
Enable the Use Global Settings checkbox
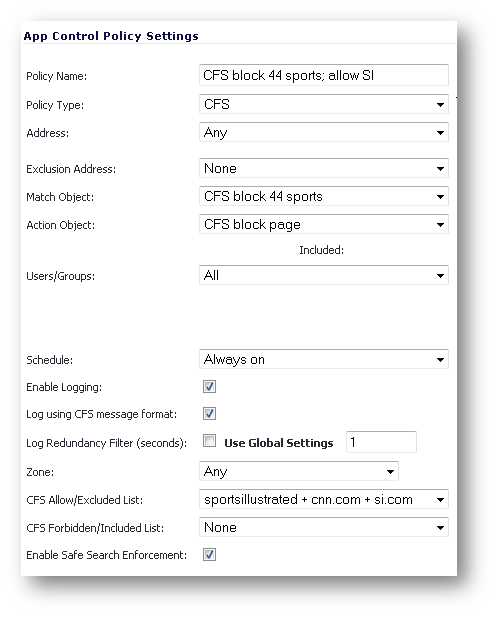pyautogui.click(x=209, y=441)
